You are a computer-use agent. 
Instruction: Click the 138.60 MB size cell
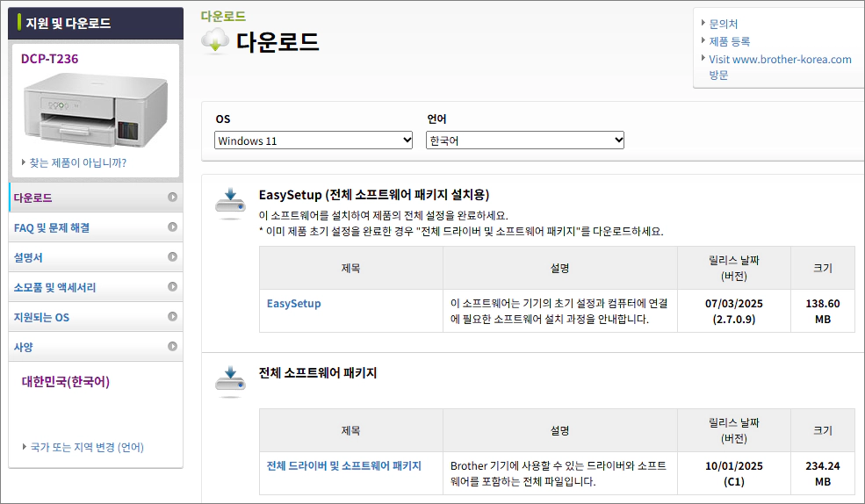pos(823,311)
